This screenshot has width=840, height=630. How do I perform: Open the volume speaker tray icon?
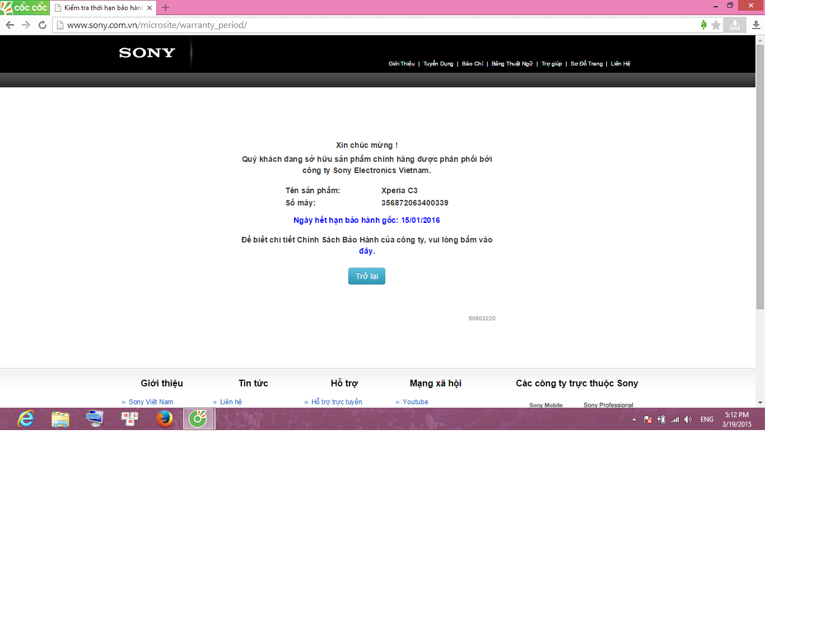[x=688, y=419]
